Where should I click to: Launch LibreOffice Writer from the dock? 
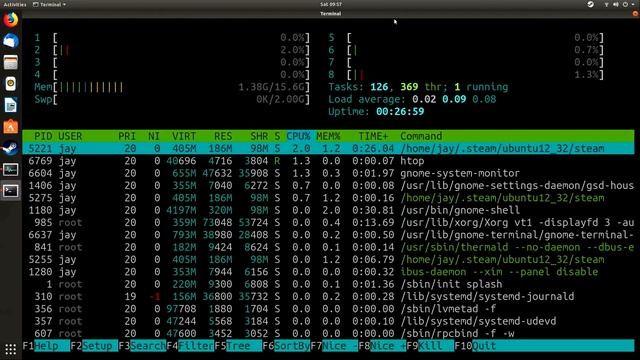(11, 105)
